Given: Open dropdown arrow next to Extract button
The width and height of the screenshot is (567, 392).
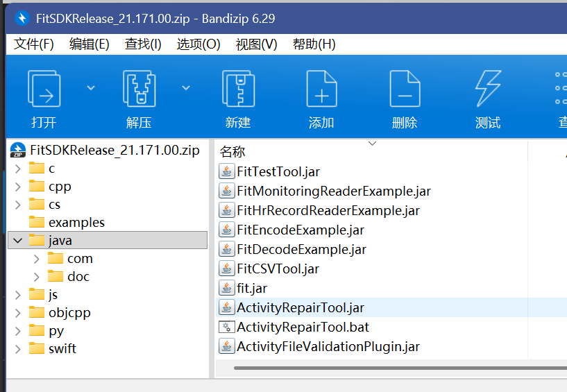Looking at the screenshot, I should click(x=185, y=87).
